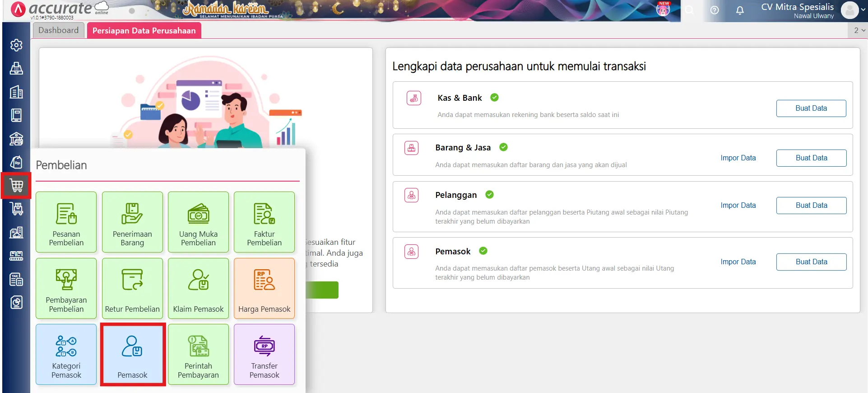Viewport: 868px width, 393px height.
Task: Open the general ledger book sidebar icon
Action: [x=16, y=115]
